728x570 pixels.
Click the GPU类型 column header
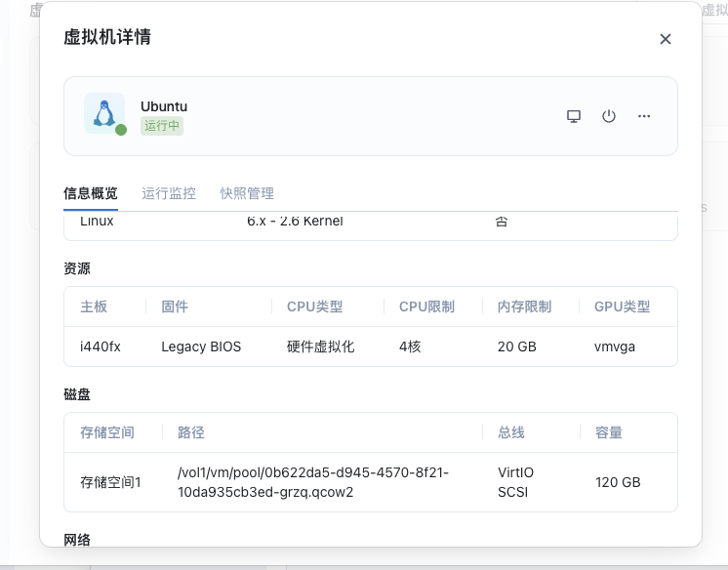pos(622,306)
